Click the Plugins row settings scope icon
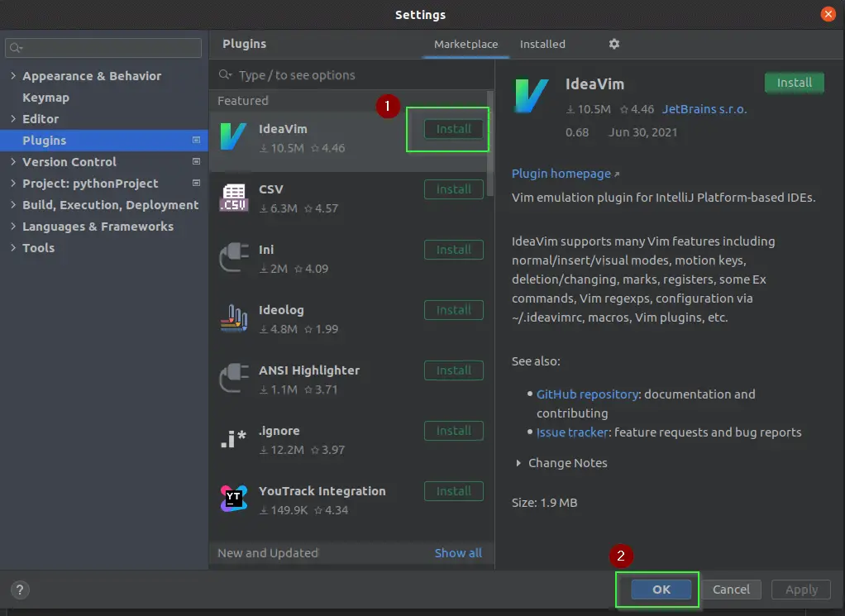Viewport: 845px width, 616px height. click(196, 140)
